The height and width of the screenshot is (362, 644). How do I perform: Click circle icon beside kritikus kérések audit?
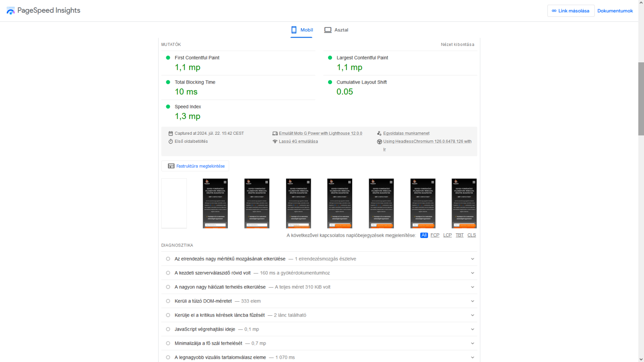click(x=168, y=315)
